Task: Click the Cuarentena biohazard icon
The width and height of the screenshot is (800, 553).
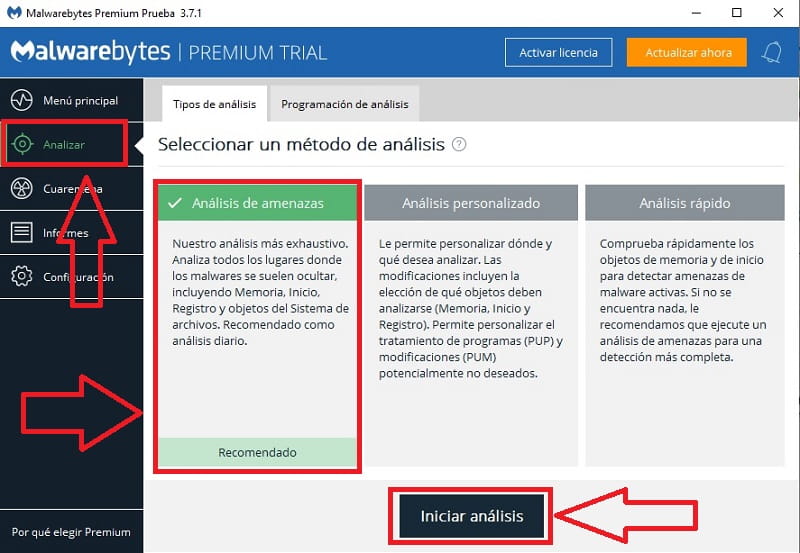Action: pos(22,189)
